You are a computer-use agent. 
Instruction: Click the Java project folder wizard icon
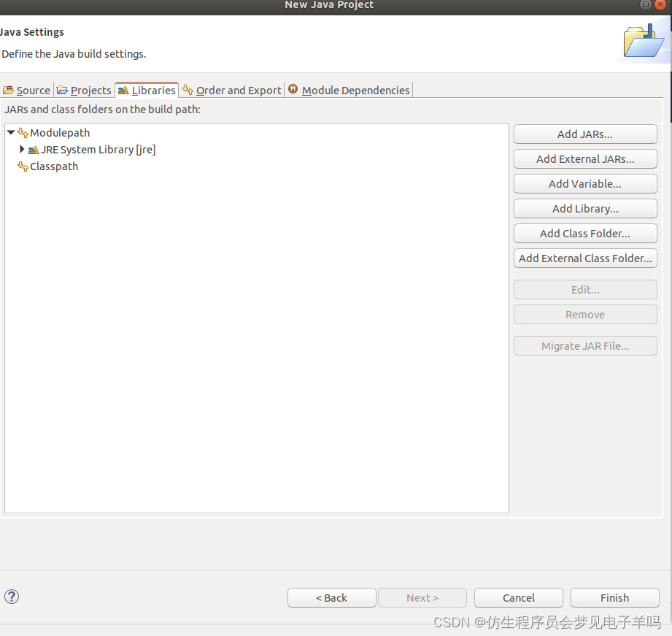644,41
